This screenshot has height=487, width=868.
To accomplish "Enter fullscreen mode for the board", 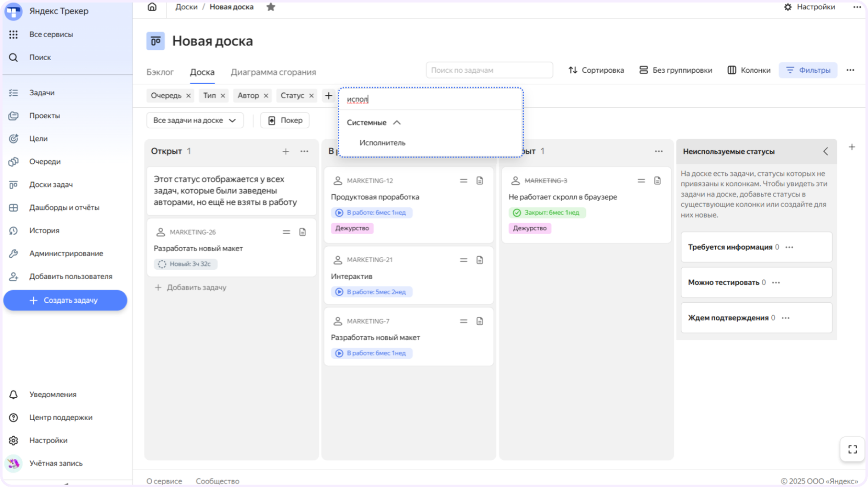I will point(852,449).
